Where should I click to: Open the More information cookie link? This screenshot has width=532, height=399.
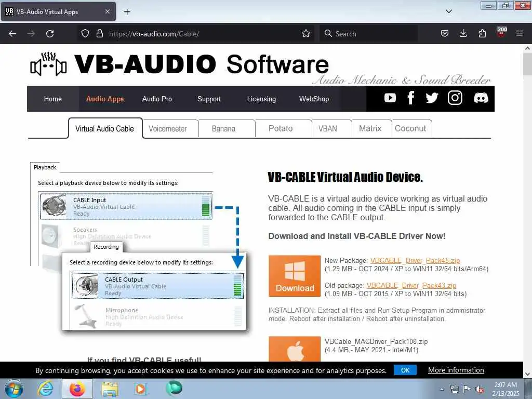tap(456, 370)
